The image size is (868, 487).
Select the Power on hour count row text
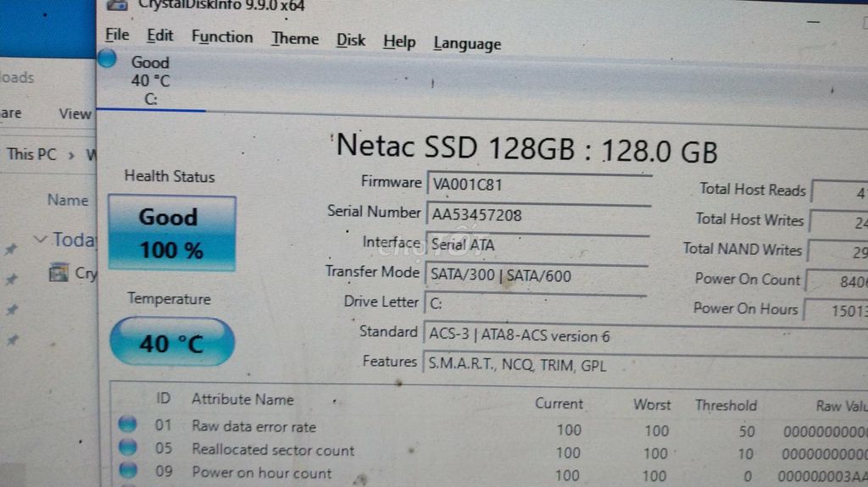(262, 473)
